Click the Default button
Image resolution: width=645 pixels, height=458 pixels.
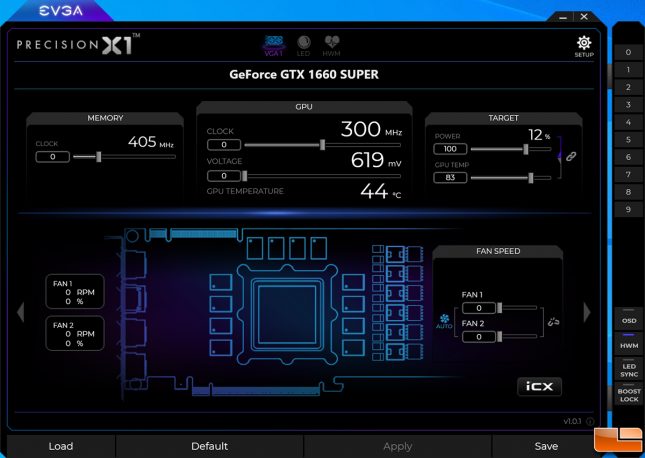point(209,446)
